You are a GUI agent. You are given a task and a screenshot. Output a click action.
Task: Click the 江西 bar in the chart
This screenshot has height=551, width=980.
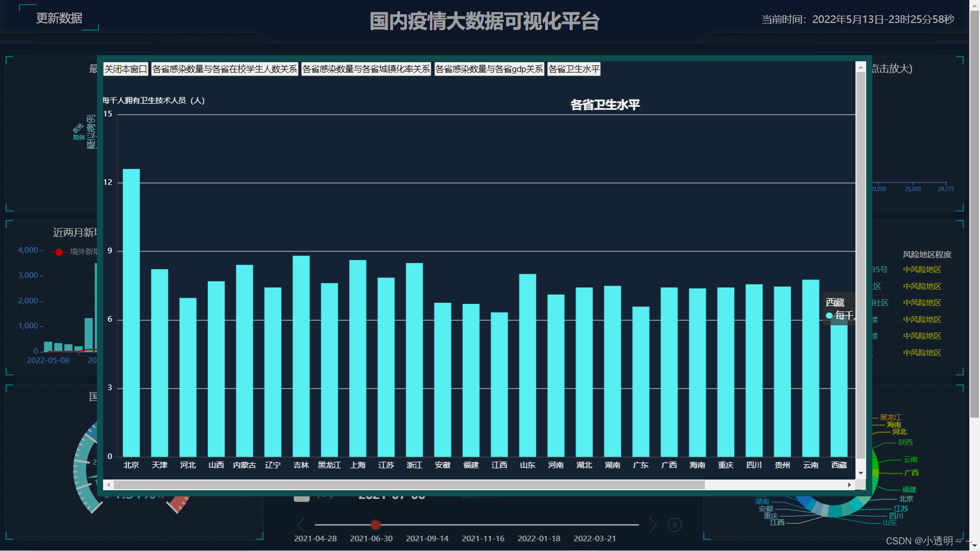tap(499, 385)
